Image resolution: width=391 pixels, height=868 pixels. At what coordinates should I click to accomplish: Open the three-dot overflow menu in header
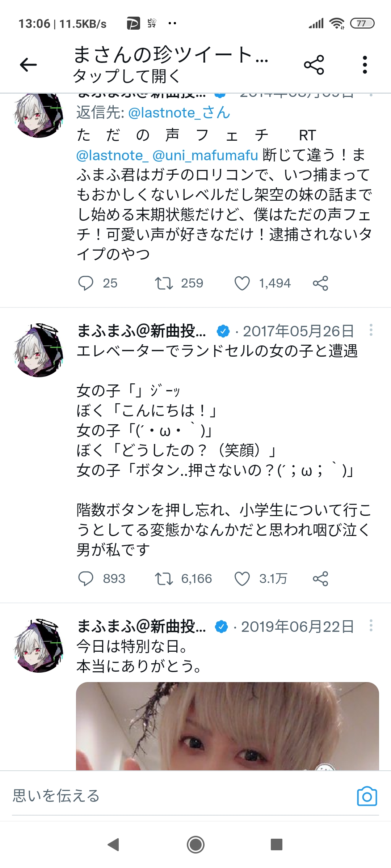coord(365,65)
